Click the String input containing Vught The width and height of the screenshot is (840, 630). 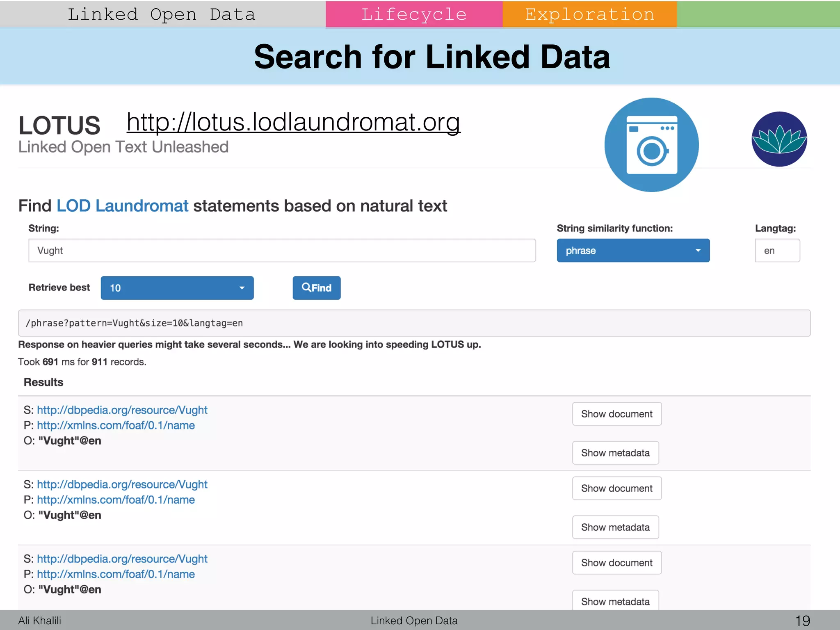tap(282, 251)
